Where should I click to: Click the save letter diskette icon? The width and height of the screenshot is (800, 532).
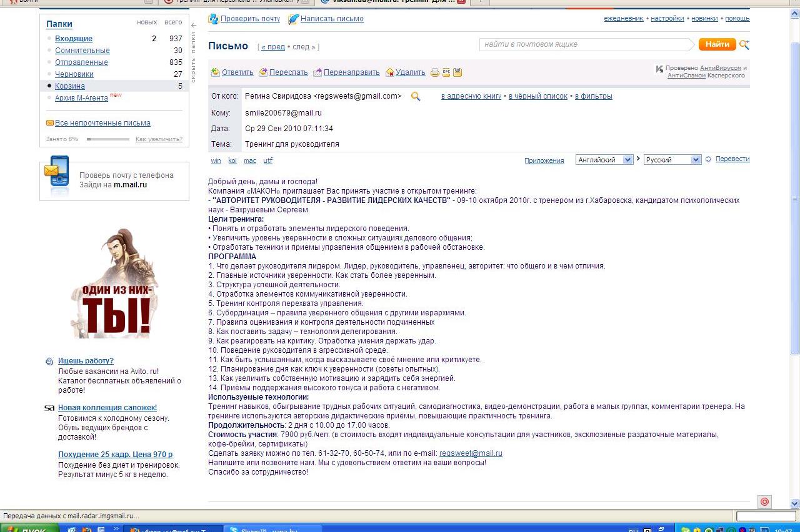(457, 72)
